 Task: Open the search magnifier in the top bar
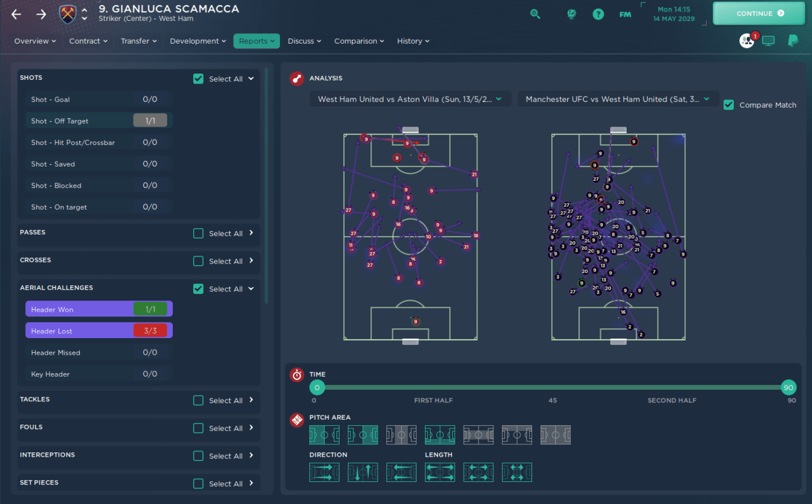coord(535,14)
